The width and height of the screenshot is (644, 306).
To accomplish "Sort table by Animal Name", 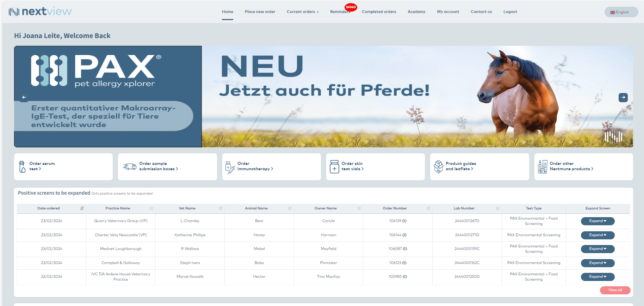I will tap(290, 208).
